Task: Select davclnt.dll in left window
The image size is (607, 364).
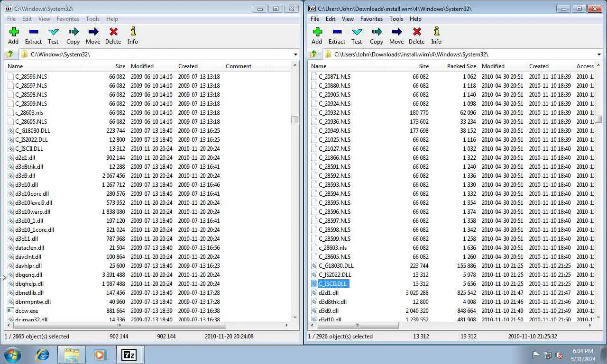Action: pos(28,256)
